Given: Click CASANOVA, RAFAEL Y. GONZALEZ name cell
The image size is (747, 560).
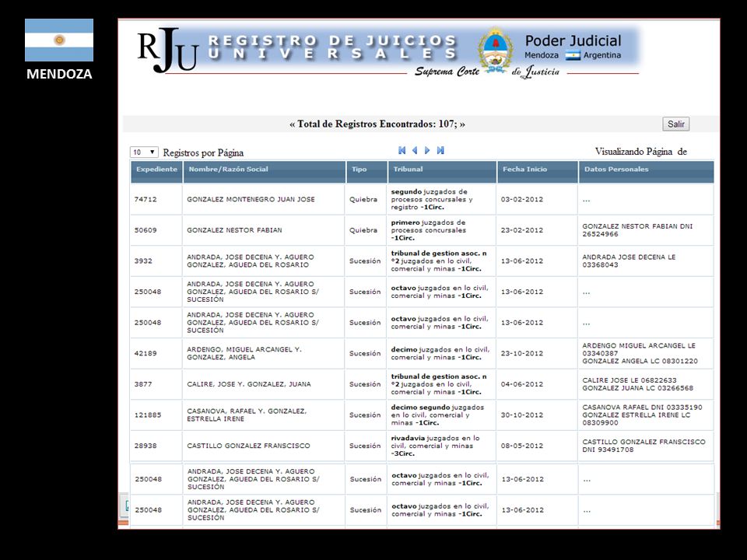Looking at the screenshot, I should click(x=264, y=415).
